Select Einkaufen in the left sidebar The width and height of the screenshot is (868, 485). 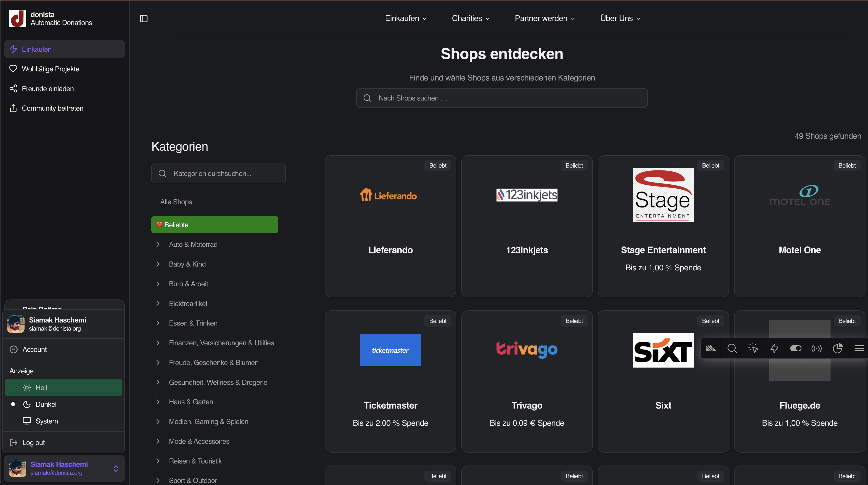click(64, 49)
